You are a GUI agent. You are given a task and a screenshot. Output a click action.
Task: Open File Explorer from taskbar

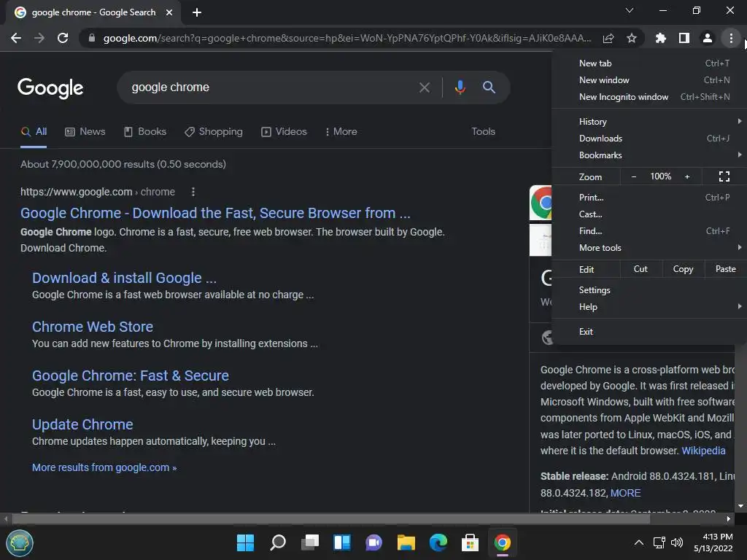point(406,542)
